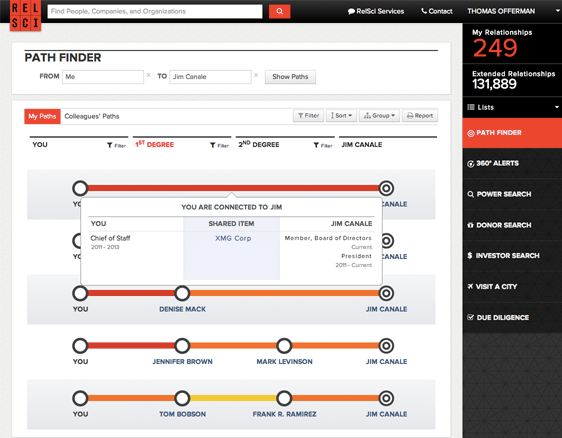Click the 360° Alerts icon
The width and height of the screenshot is (562, 438).
coord(471,164)
